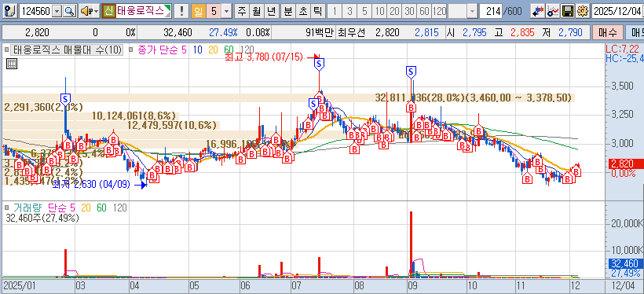Image resolution: width=644 pixels, height=294 pixels.
Task: Click the 최우선 quote label
Action: [x=351, y=33]
